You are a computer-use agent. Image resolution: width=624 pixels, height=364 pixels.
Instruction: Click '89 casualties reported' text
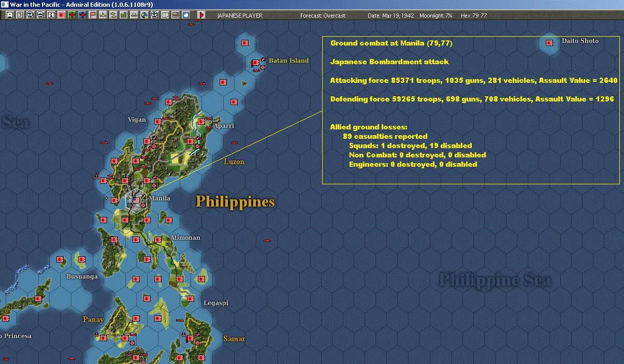point(385,136)
